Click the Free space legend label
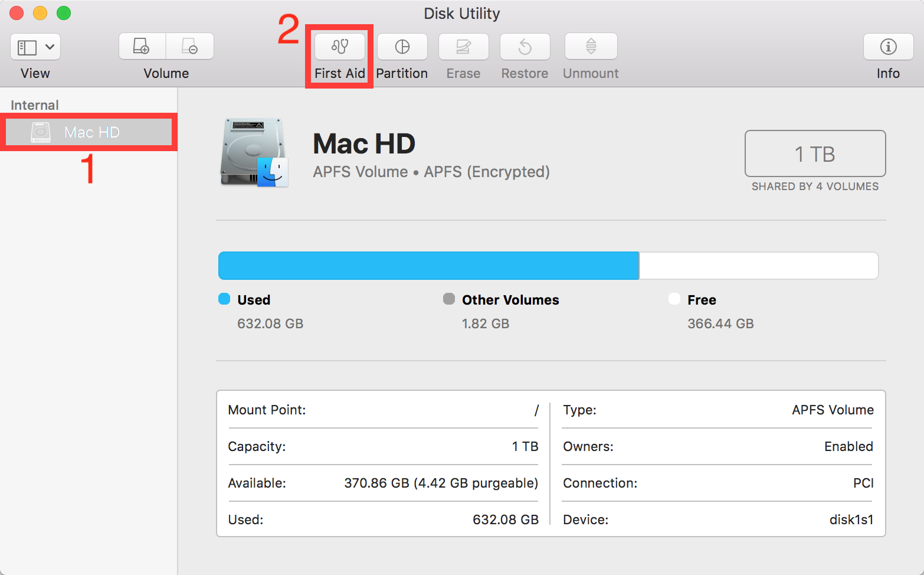Viewport: 924px width, 575px height. (701, 299)
